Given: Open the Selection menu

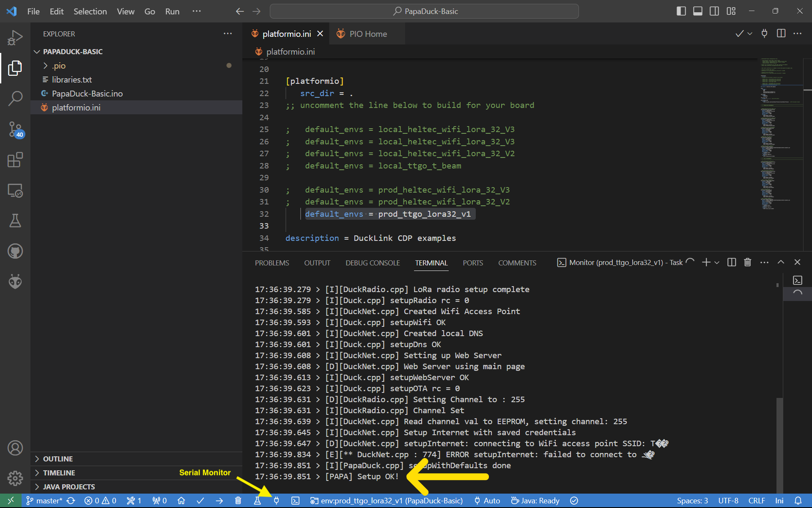Looking at the screenshot, I should 90,11.
